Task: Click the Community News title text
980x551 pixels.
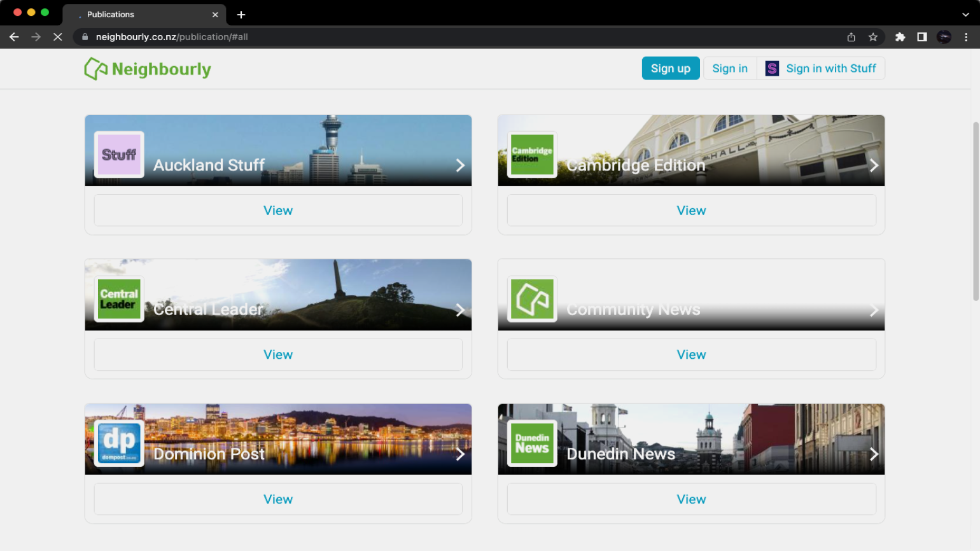Action: [x=633, y=310]
